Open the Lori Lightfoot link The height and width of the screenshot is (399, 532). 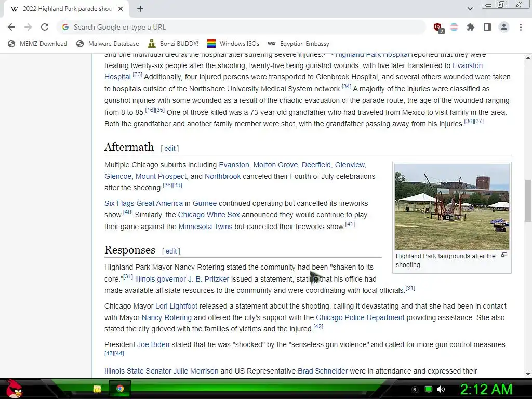click(x=176, y=306)
